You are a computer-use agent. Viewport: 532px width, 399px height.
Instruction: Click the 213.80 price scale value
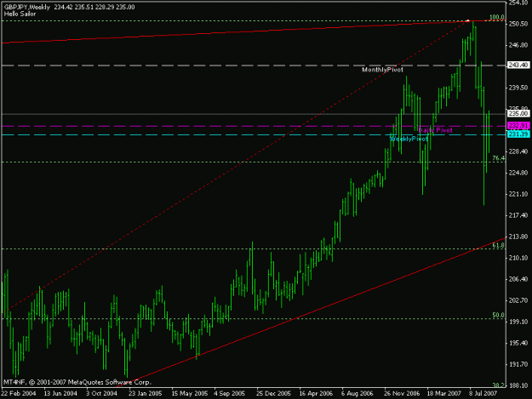(x=518, y=237)
